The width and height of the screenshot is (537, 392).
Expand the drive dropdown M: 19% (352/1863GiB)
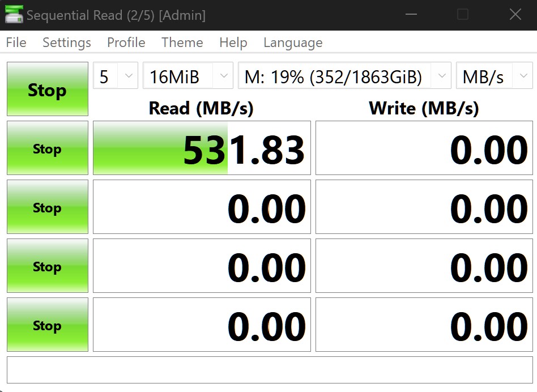coord(344,75)
